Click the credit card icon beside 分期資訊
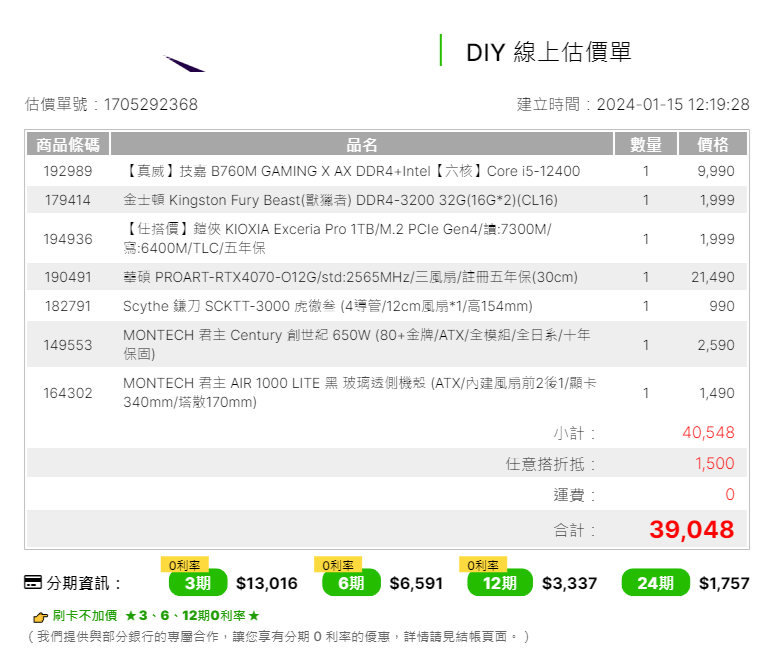Viewport: 774px width, 668px height. click(x=33, y=582)
